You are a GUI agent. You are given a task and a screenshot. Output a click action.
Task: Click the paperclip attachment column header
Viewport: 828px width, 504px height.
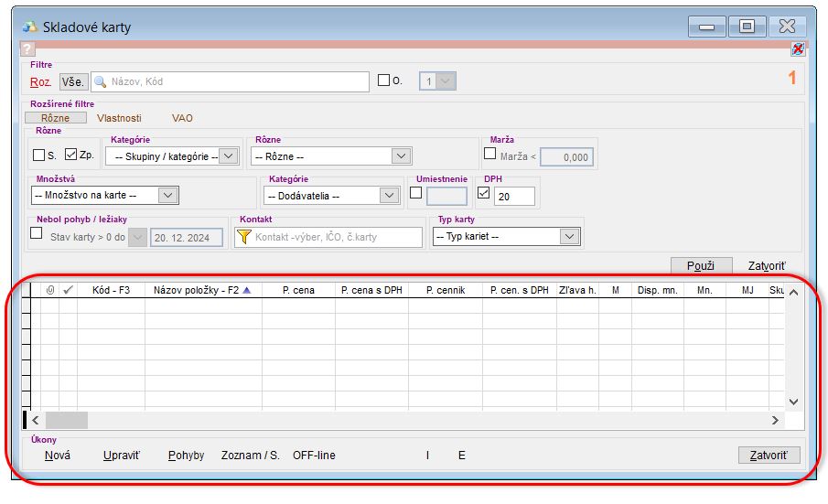click(x=50, y=290)
